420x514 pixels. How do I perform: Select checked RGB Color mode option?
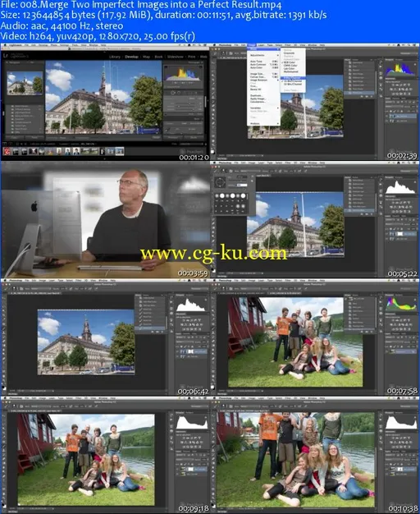(x=293, y=62)
